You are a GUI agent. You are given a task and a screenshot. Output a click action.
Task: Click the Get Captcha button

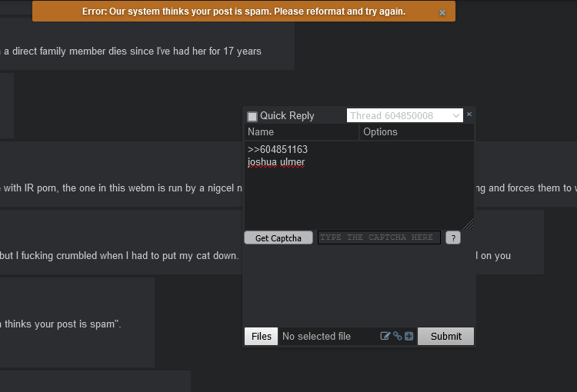[x=278, y=238]
